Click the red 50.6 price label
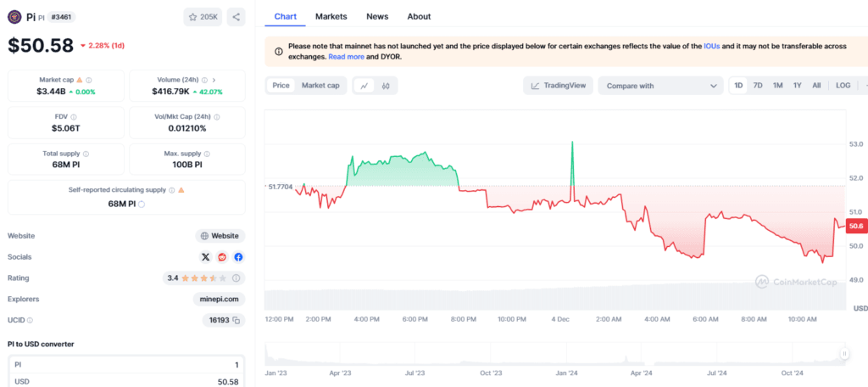Viewport: 868px width, 387px height. pos(856,226)
